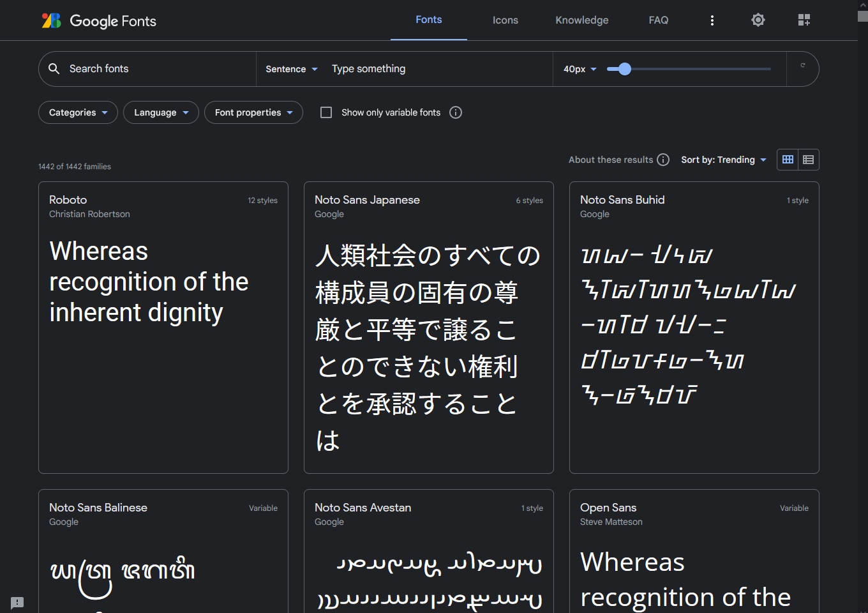Screen dimensions: 868x613
Task: Click Steve Matteson designer name
Action: (x=611, y=522)
